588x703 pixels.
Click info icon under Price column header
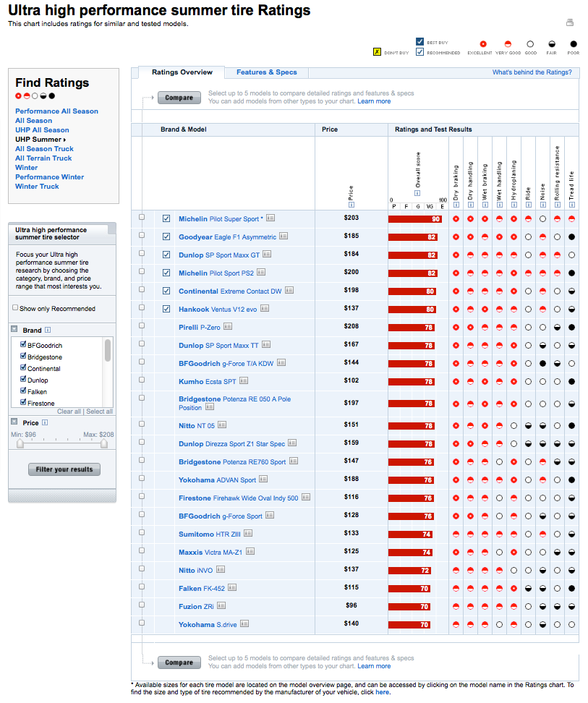tap(351, 205)
